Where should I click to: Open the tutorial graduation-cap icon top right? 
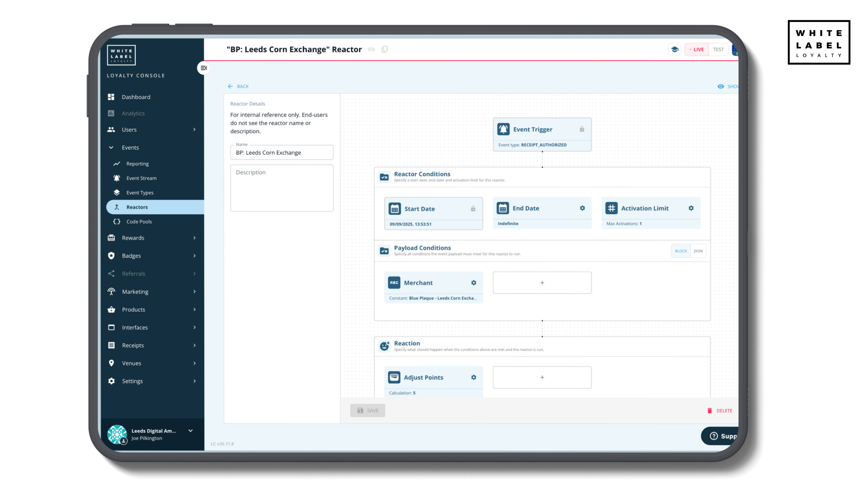(675, 49)
